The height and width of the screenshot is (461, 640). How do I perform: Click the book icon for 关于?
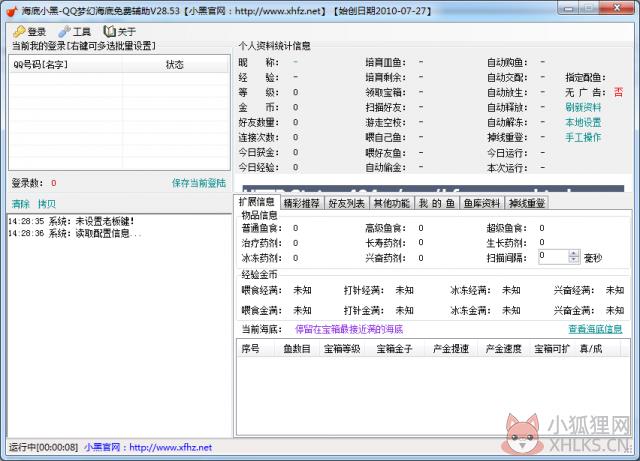[109, 31]
